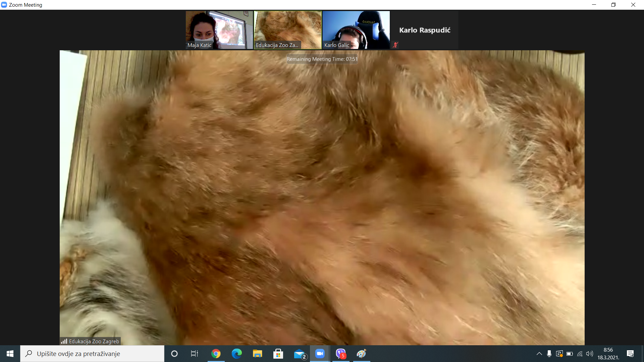Select Karlo Raspudić participant tile

pyautogui.click(x=425, y=30)
